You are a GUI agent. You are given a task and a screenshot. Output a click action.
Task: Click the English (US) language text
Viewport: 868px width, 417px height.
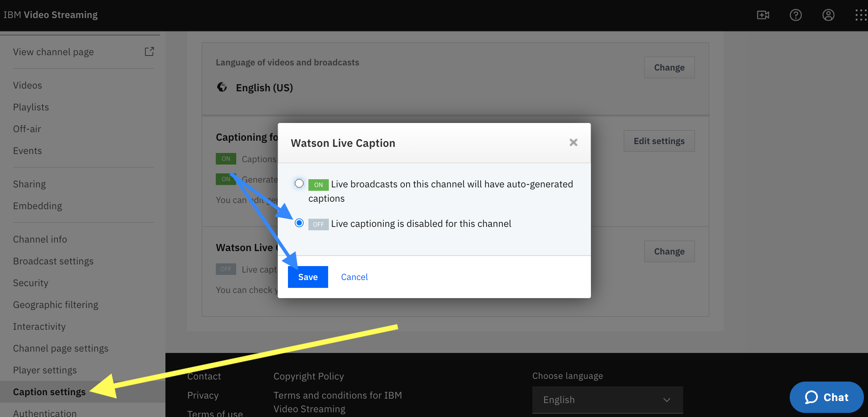pos(264,88)
